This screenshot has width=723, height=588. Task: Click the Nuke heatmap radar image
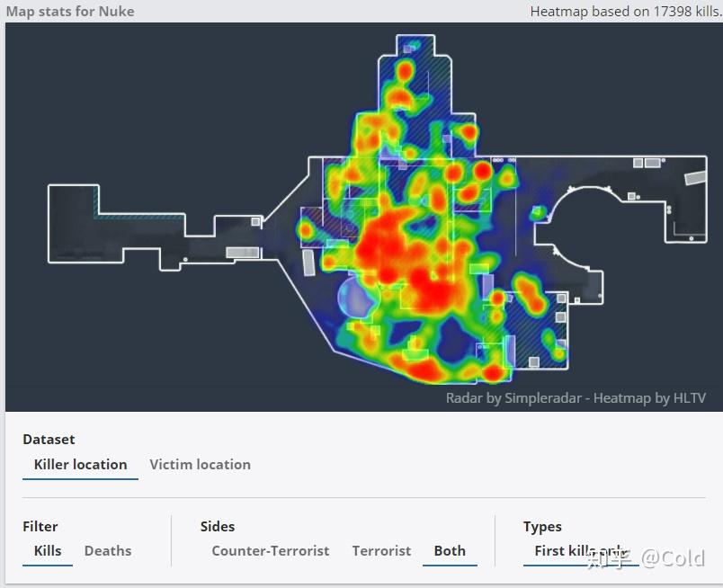[x=364, y=217]
